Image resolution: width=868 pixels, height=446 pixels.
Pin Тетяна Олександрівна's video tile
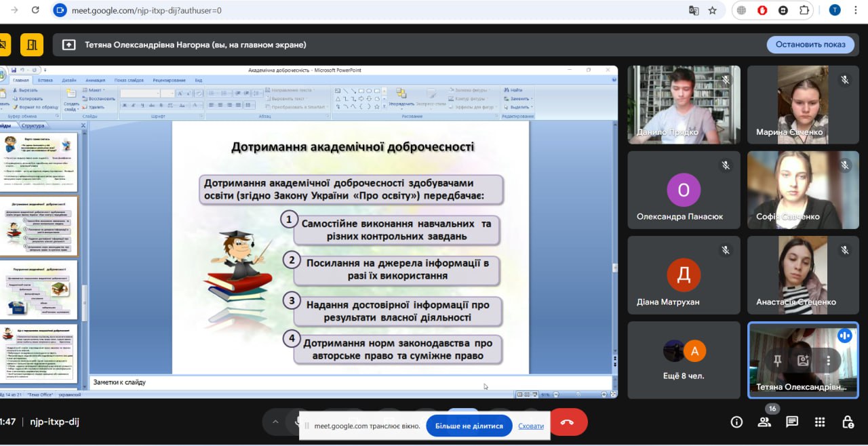click(x=778, y=361)
